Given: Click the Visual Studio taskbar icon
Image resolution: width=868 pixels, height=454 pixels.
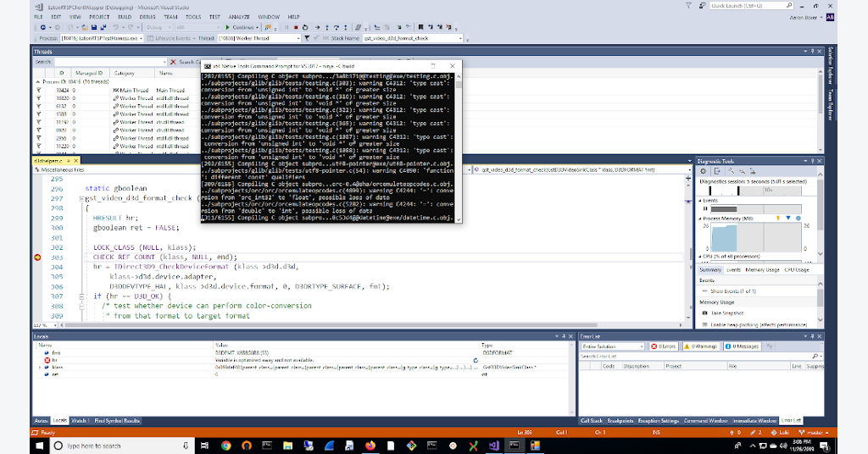Looking at the screenshot, I should tap(493, 446).
